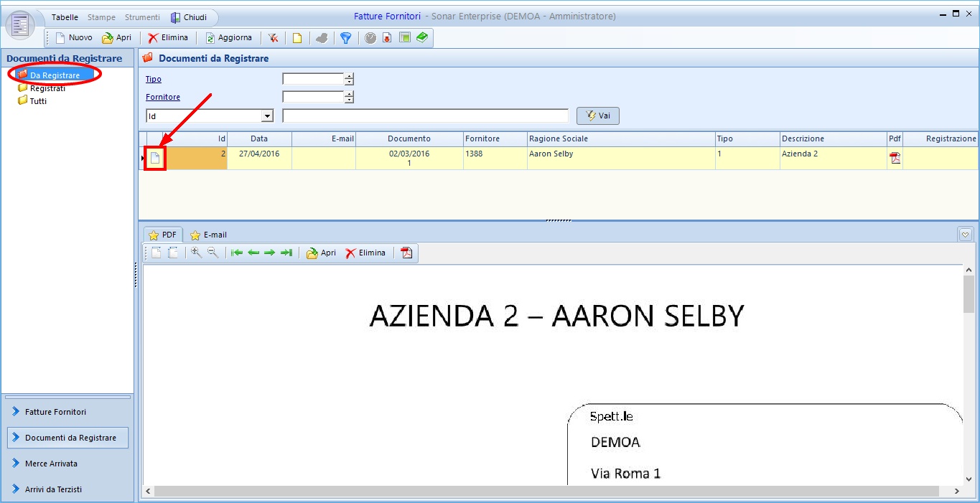Click the green book icon in toolbar

tap(422, 38)
